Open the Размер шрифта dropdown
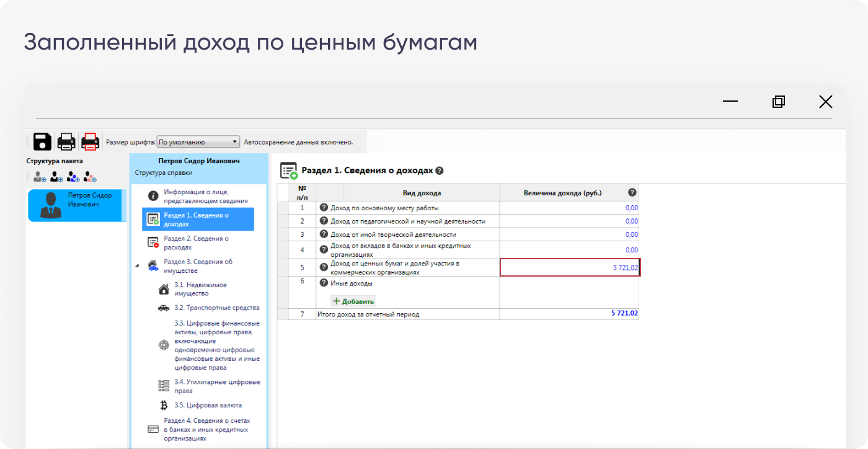868x449 pixels. coord(198,142)
